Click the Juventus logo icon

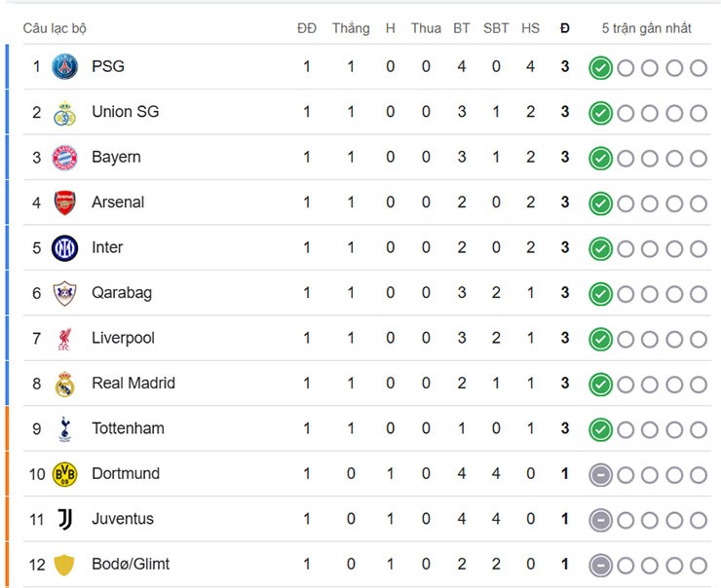click(64, 519)
